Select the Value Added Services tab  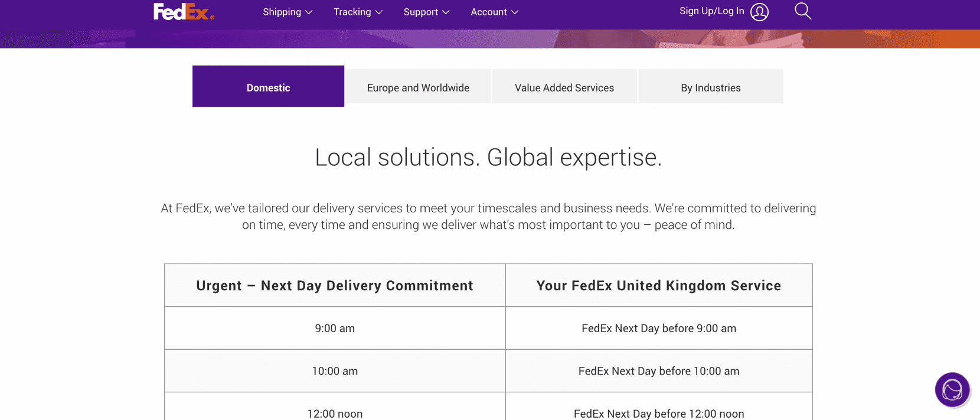pyautogui.click(x=564, y=87)
